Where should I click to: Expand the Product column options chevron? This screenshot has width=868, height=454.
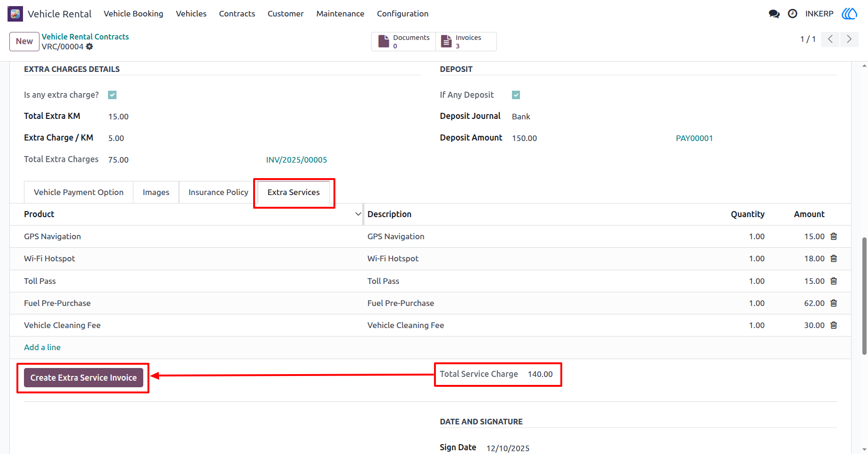pos(358,214)
